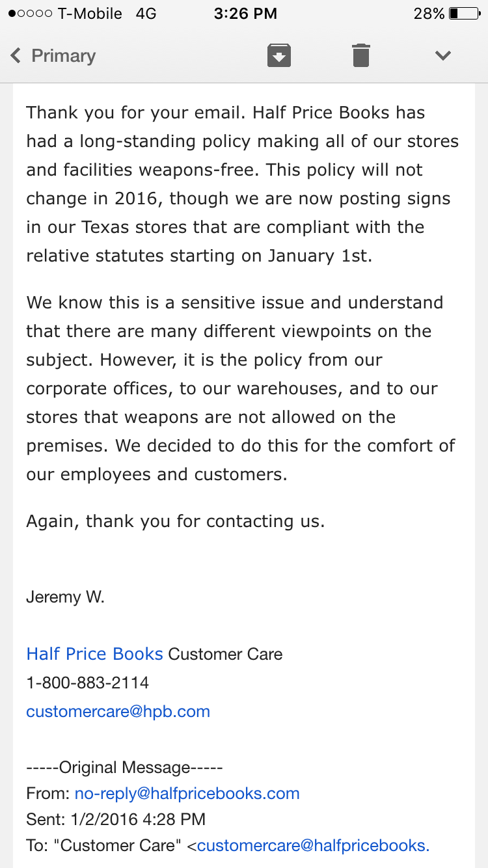
Task: Tap the Jeremy W. signature
Action: coord(65,597)
